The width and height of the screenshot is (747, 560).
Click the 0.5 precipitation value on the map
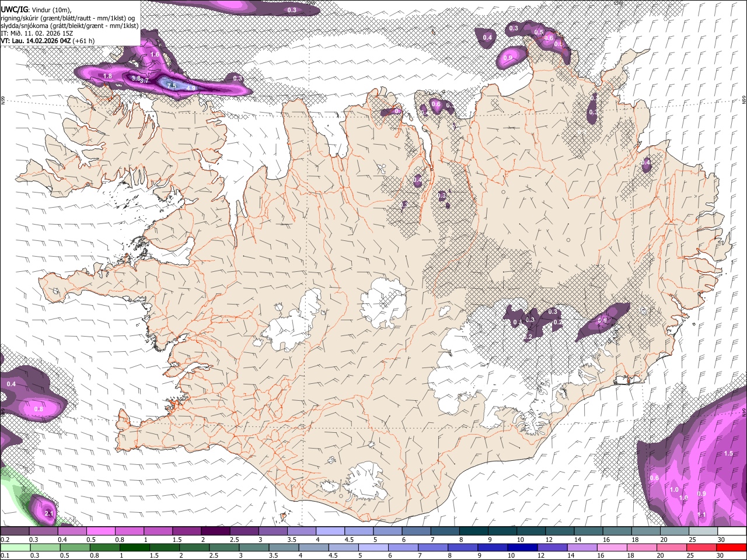pyautogui.click(x=539, y=32)
